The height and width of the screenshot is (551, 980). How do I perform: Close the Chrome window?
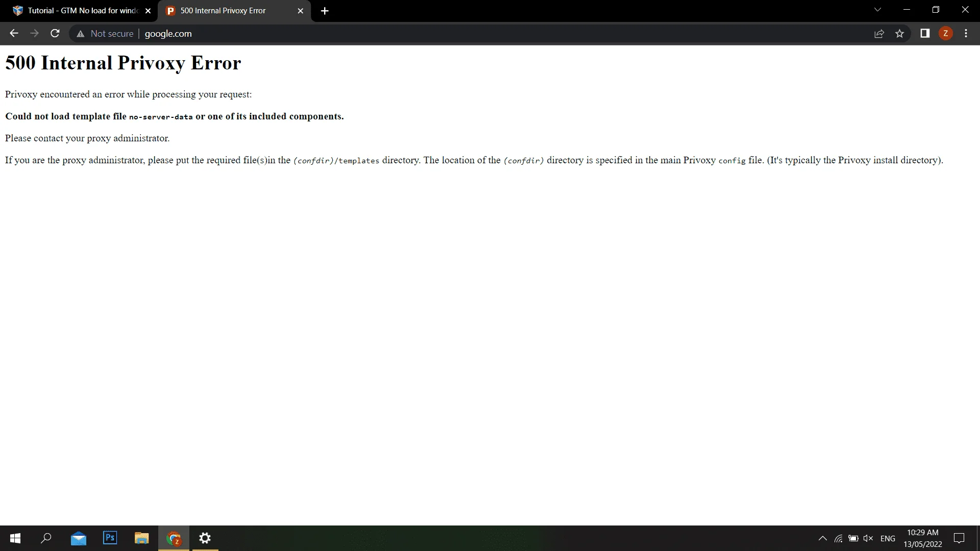tap(965, 10)
